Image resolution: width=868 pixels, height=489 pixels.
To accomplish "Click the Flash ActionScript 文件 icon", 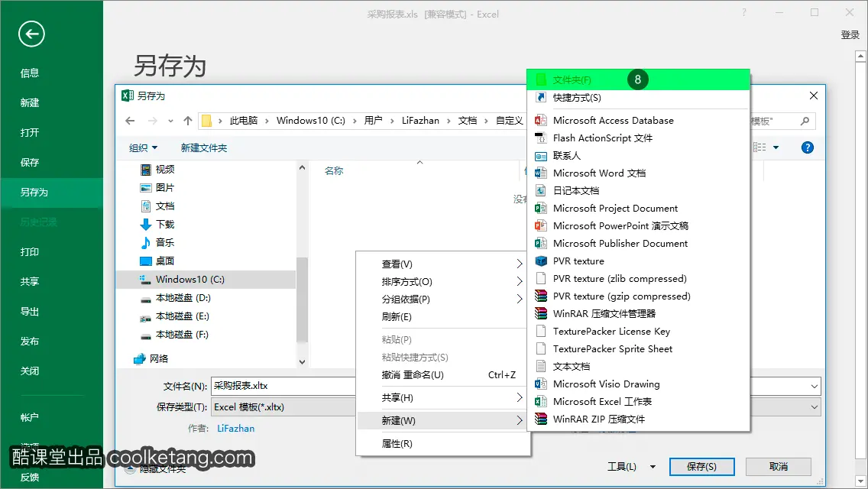I will click(541, 138).
